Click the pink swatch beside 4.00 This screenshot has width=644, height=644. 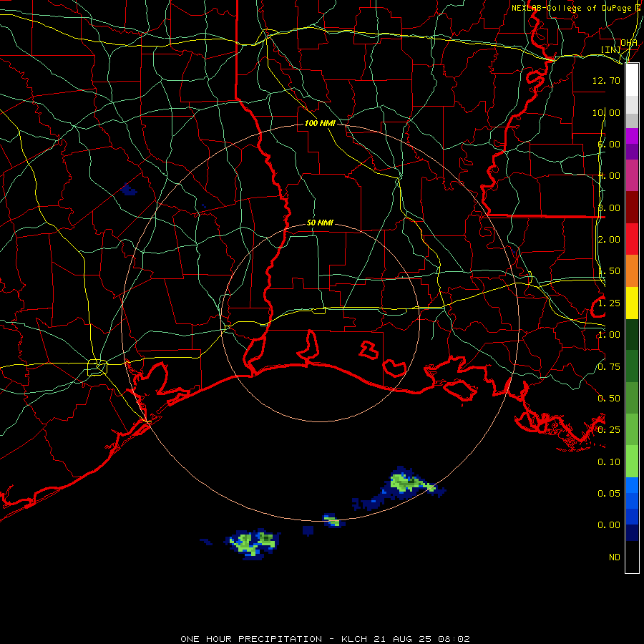pyautogui.click(x=632, y=175)
